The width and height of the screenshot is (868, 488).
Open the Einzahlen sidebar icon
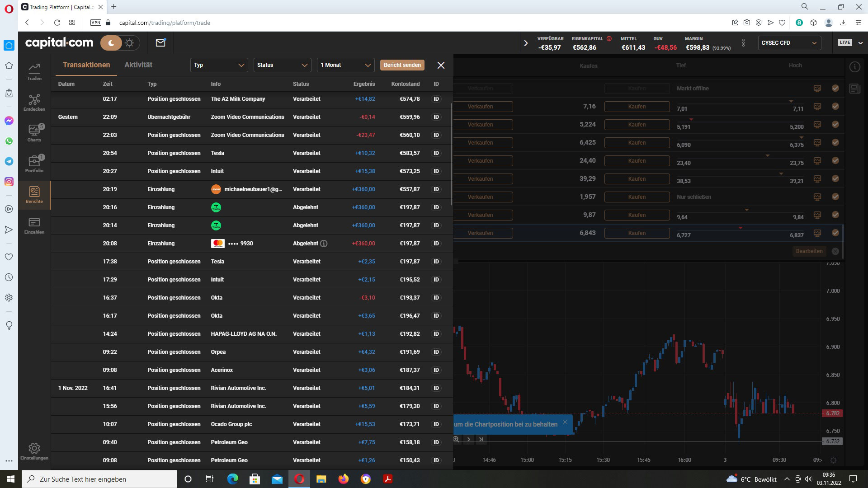point(34,225)
